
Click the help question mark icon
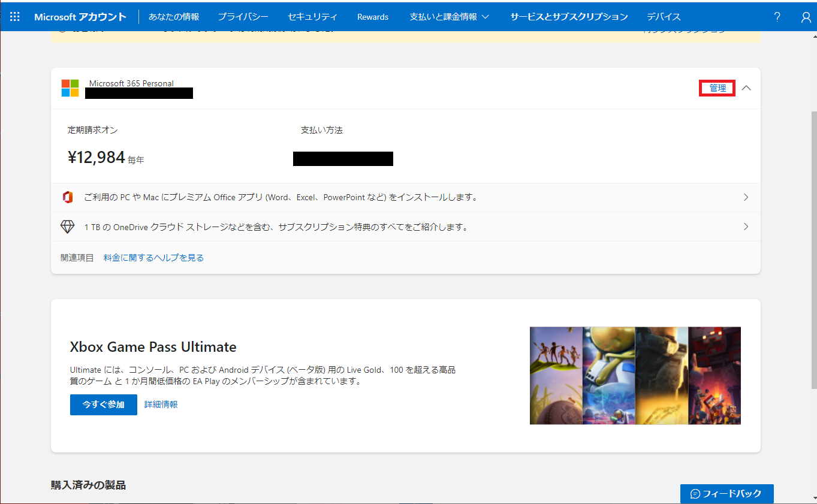pyautogui.click(x=777, y=17)
